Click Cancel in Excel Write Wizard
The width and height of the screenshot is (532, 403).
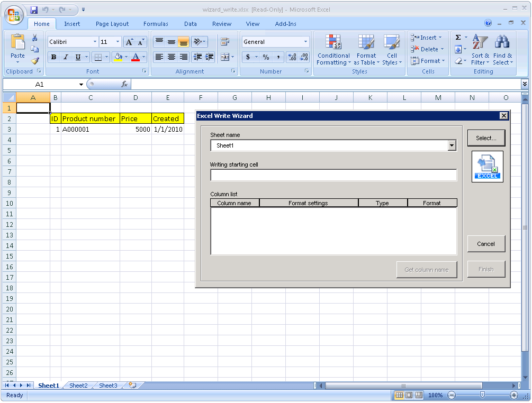click(485, 244)
